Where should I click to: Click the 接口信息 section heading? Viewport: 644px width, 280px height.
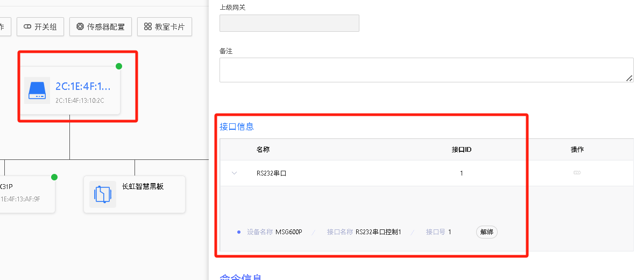(236, 127)
